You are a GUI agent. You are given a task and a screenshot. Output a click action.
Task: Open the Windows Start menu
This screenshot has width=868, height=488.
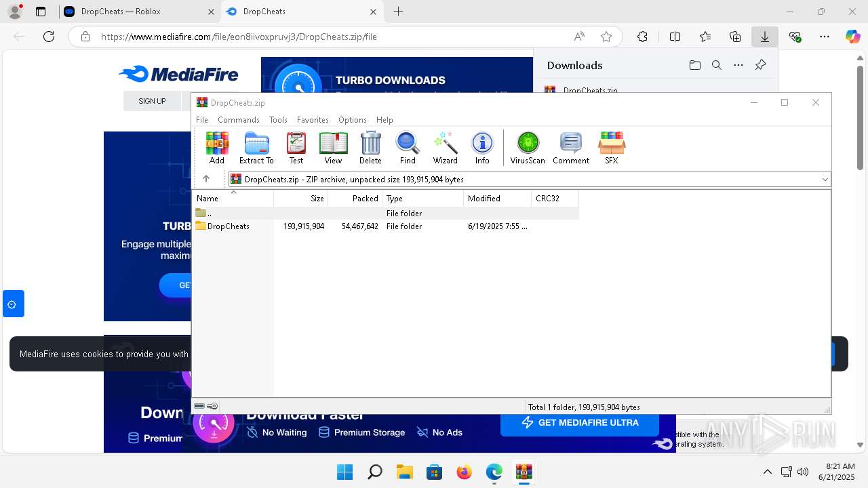coord(344,472)
